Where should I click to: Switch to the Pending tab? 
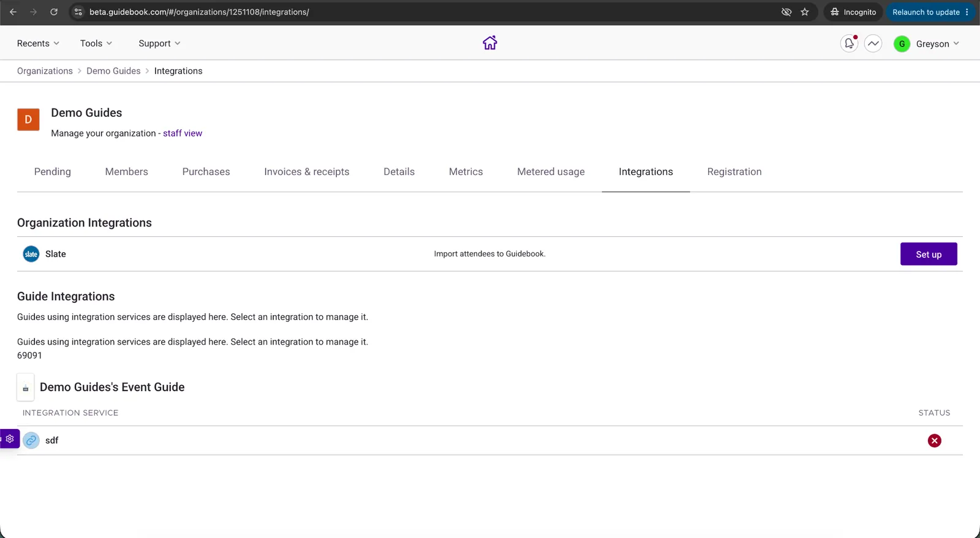53,172
